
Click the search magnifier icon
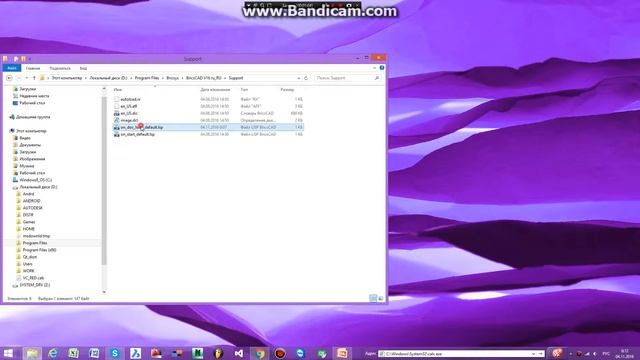pyautogui.click(x=377, y=78)
